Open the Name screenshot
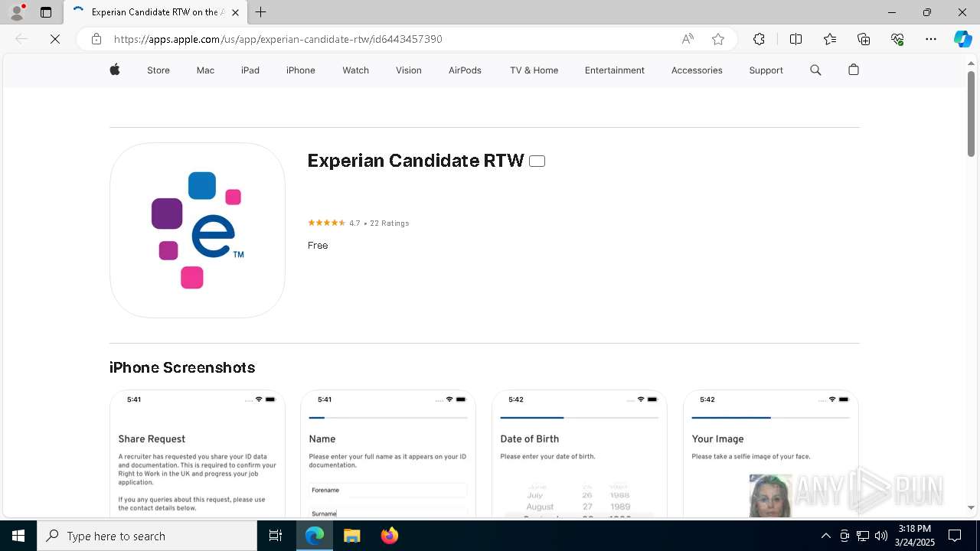 click(x=388, y=454)
